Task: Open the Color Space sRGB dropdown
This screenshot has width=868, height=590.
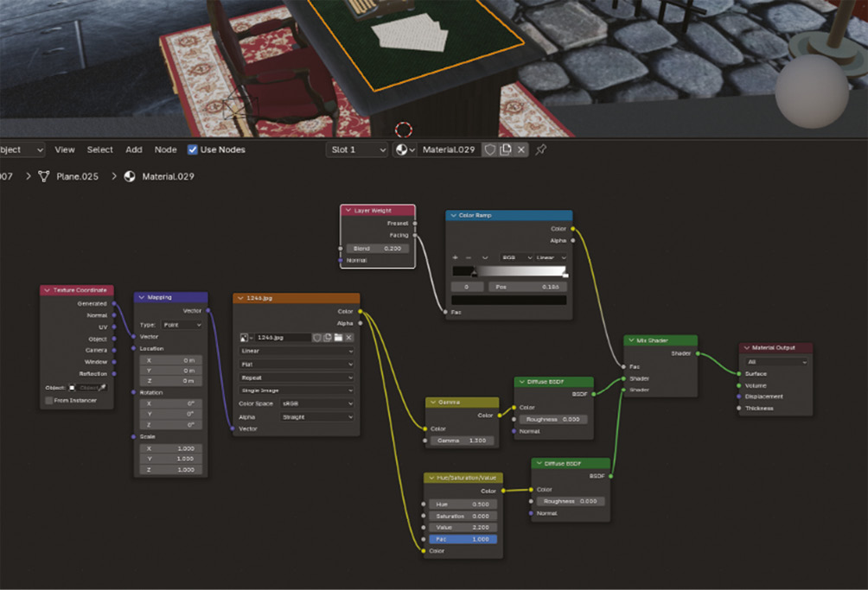Action: pos(316,403)
